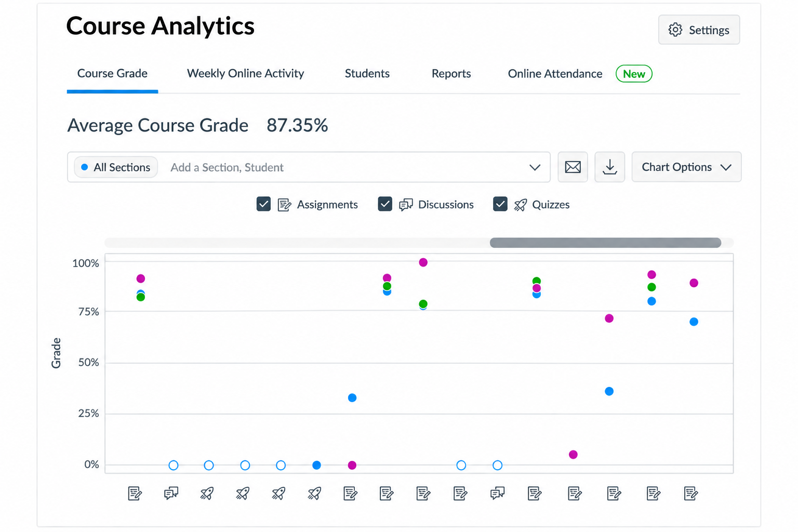Click the horizontal chart scrollbar thumb
This screenshot has height=532, width=798.
(x=605, y=243)
